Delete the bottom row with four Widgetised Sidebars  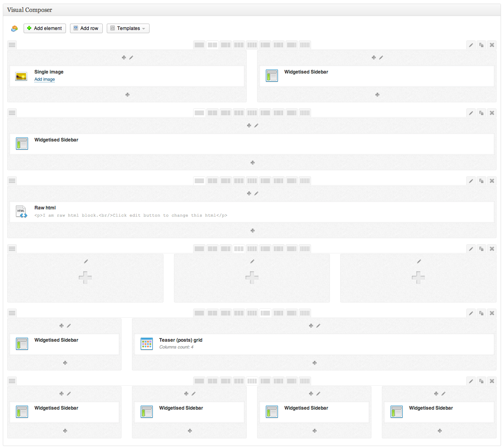point(492,381)
